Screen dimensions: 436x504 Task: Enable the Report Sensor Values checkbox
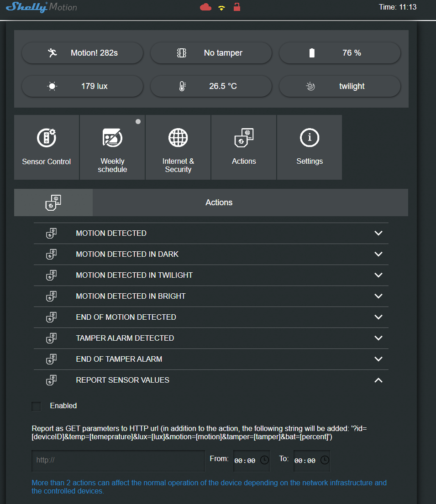click(36, 406)
